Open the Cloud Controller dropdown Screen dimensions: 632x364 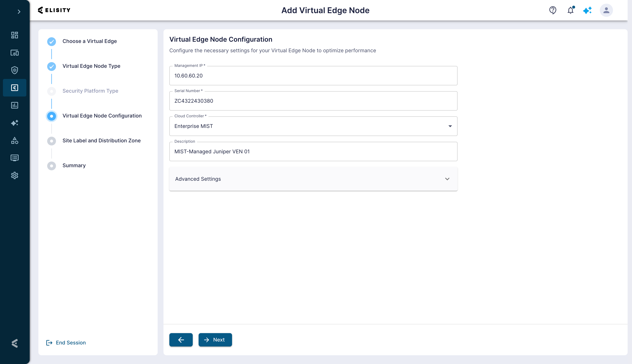(313, 126)
